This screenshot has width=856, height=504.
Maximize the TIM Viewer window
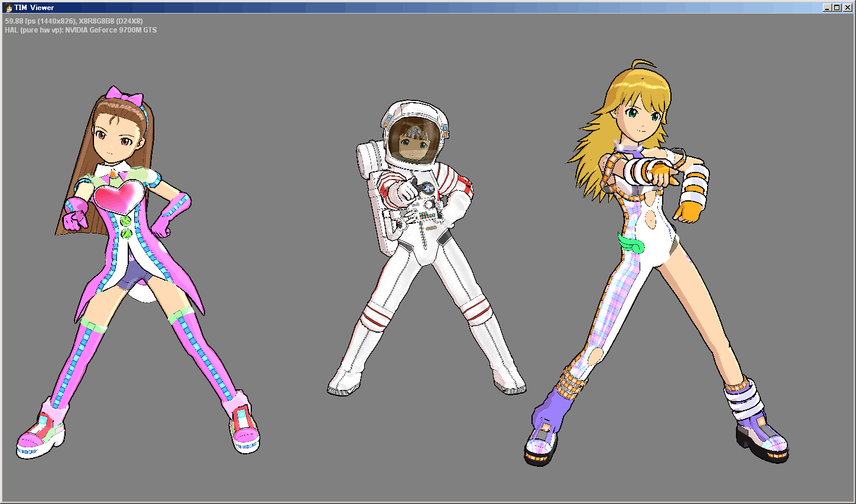point(836,8)
